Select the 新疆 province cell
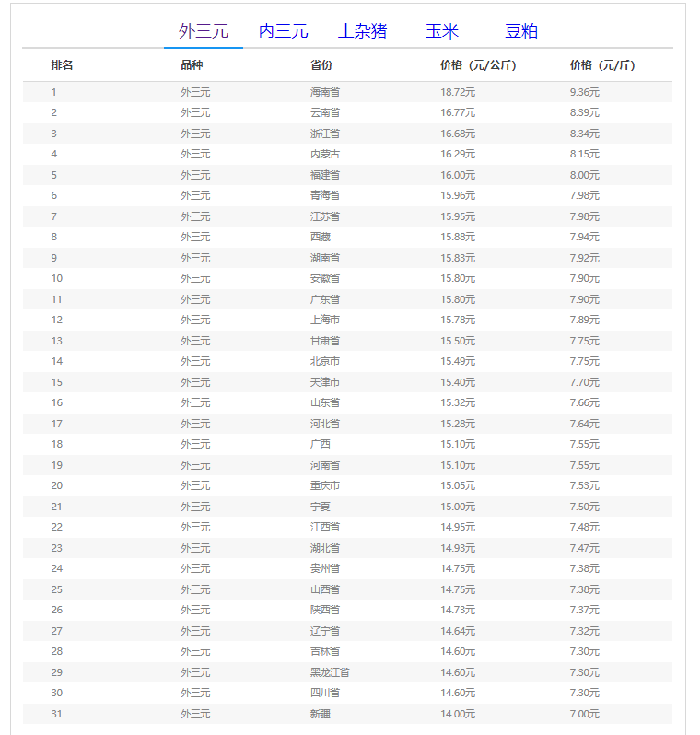This screenshot has width=700, height=735. click(321, 714)
